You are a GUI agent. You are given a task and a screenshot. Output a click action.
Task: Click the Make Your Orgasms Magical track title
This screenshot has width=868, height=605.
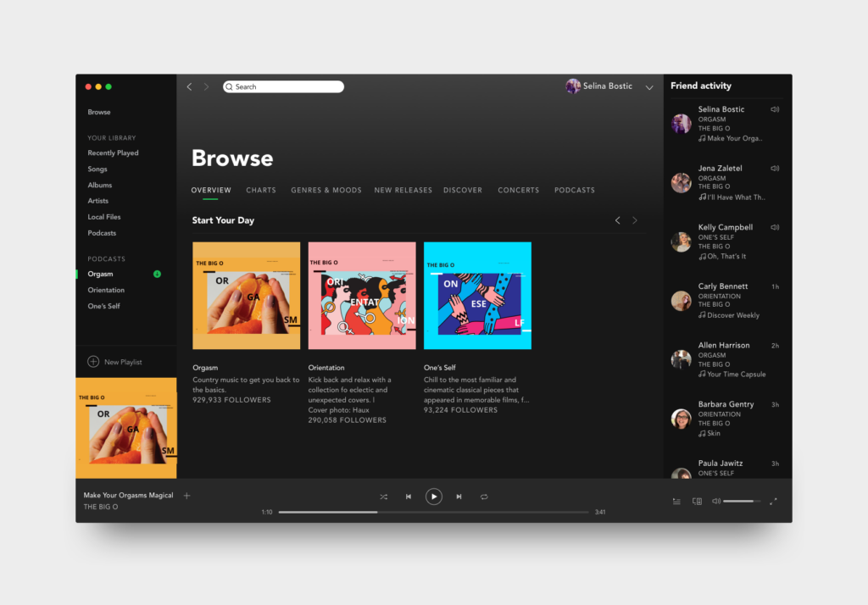(x=129, y=496)
